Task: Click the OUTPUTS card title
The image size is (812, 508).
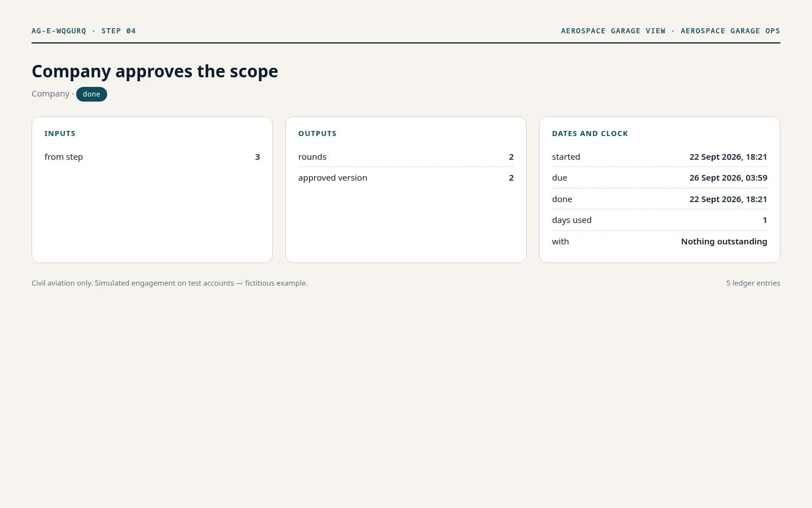Action: click(x=317, y=134)
